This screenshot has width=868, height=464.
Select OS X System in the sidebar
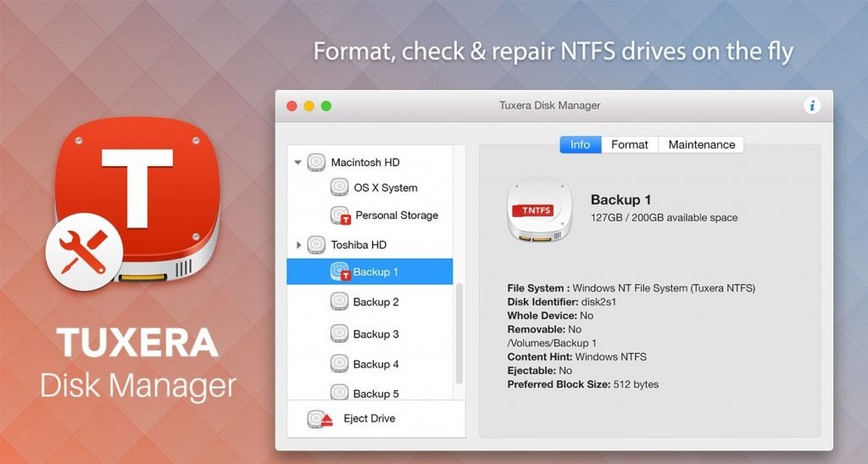[x=370, y=187]
